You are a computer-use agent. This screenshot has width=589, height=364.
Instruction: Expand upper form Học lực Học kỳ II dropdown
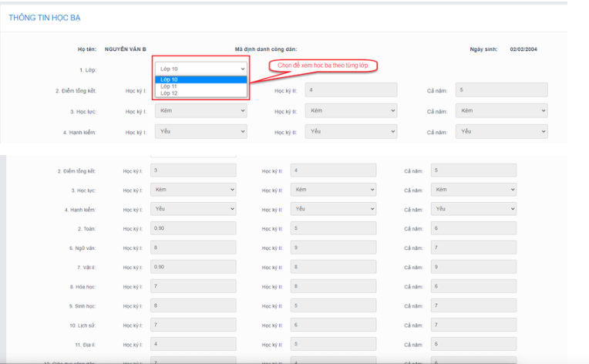[351, 111]
